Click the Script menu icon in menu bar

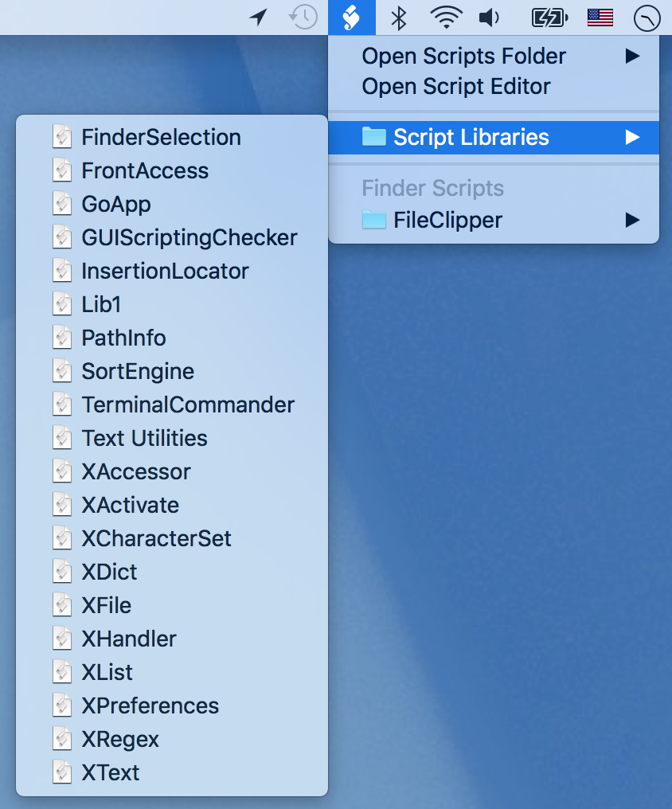click(x=351, y=17)
